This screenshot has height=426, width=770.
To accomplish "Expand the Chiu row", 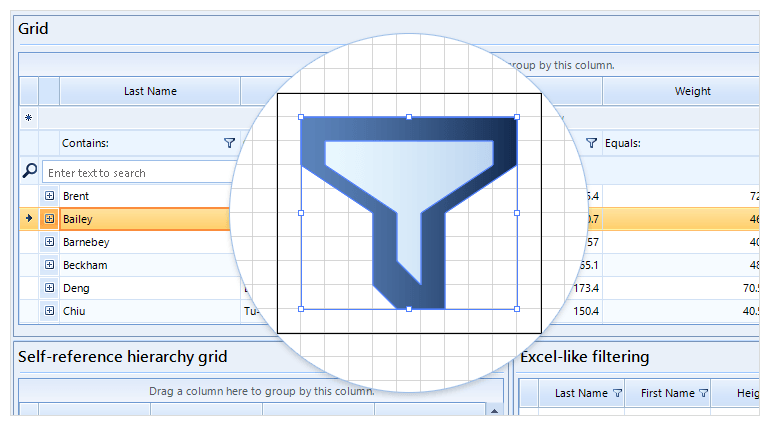I will point(49,311).
